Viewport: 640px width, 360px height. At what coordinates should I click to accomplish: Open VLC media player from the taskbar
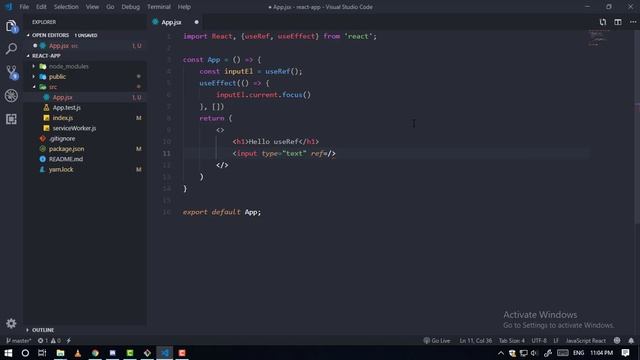(78, 353)
